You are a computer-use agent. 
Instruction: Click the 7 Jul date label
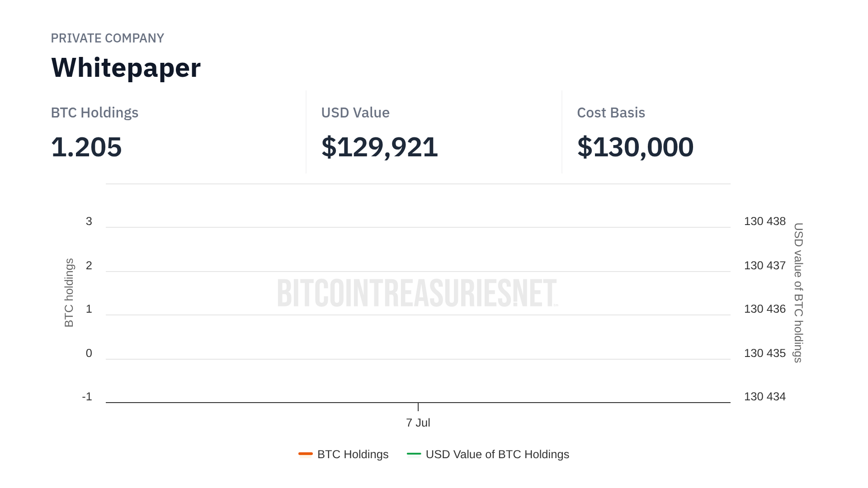coord(418,422)
